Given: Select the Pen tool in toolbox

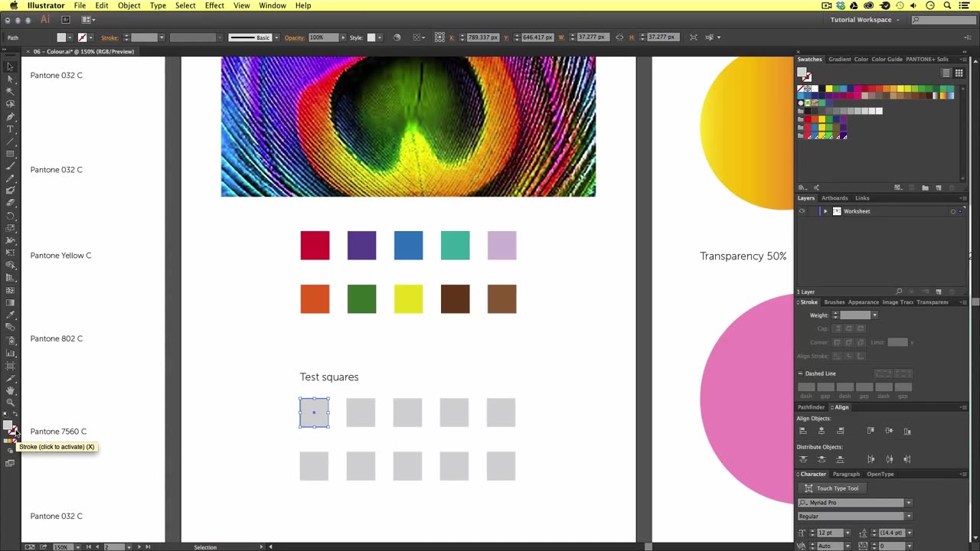Looking at the screenshot, I should (x=11, y=116).
